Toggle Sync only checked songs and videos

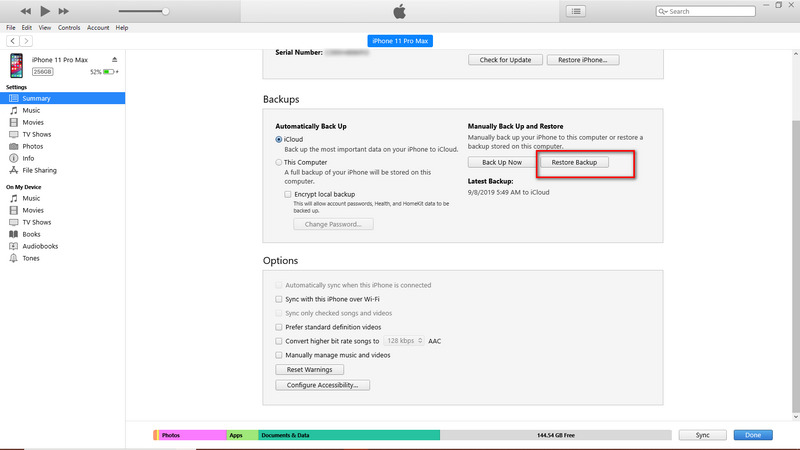[x=279, y=313]
